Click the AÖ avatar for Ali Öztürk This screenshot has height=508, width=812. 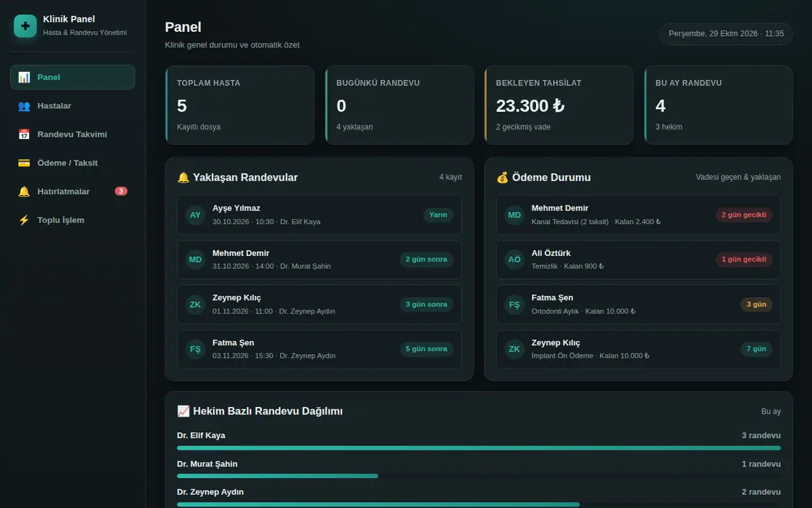(514, 259)
